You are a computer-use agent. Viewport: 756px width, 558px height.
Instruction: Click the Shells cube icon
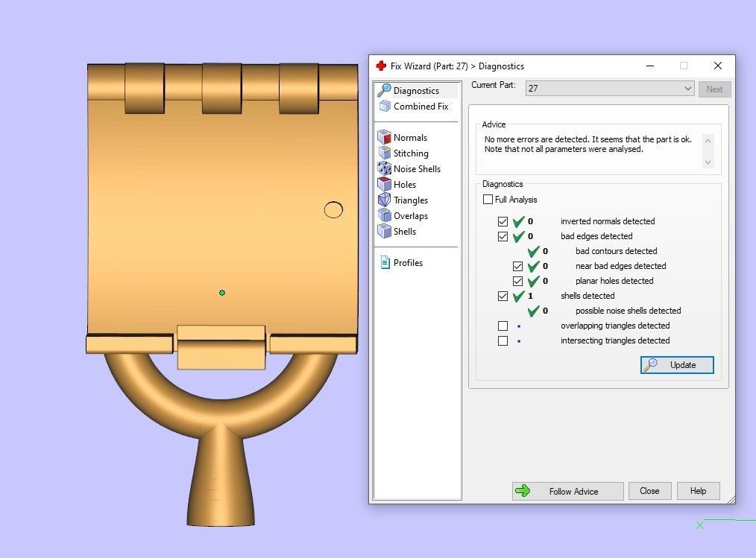[x=384, y=231]
